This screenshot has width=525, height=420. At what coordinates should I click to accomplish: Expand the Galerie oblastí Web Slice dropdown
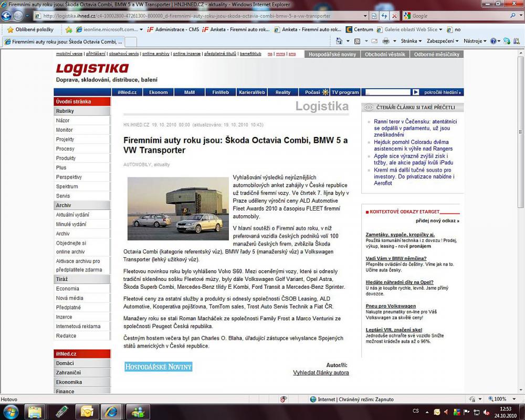(440, 29)
